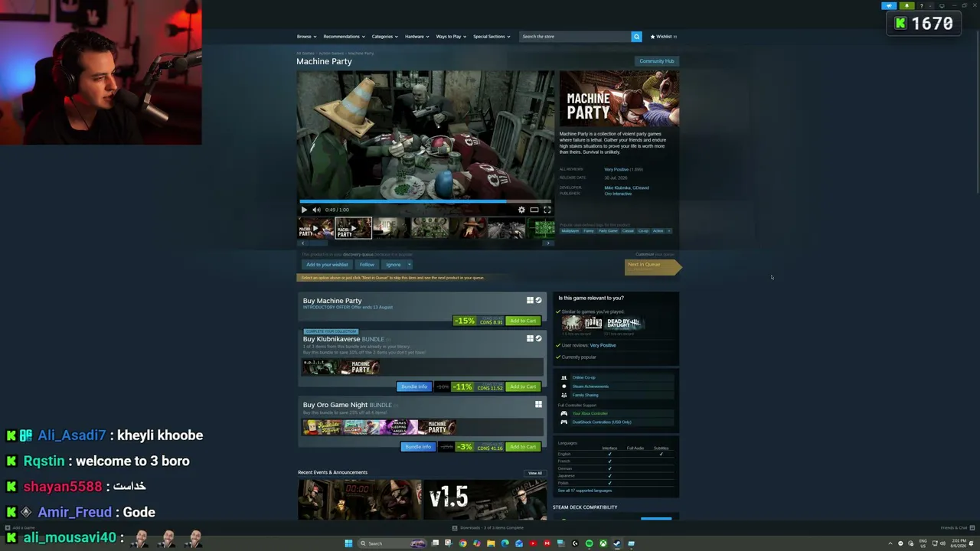Add Klubnikaverse bundle to cart

coord(523,386)
